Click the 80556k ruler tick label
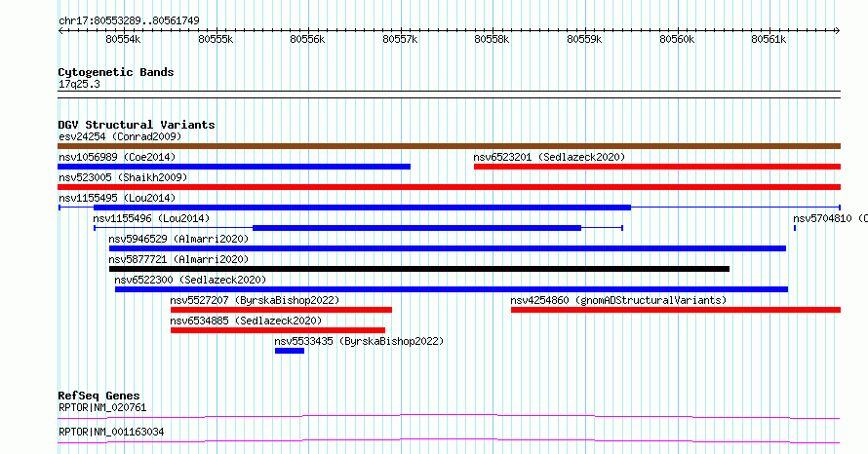The width and height of the screenshot is (868, 454). [307, 39]
